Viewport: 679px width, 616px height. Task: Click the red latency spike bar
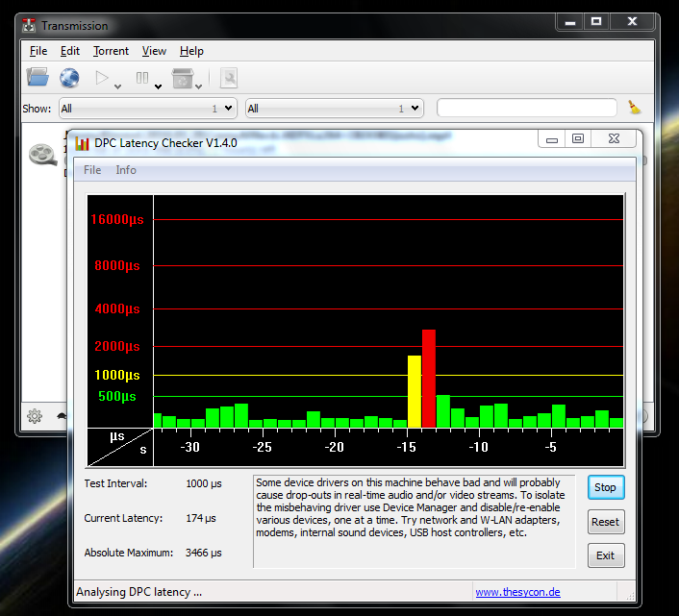tap(429, 379)
